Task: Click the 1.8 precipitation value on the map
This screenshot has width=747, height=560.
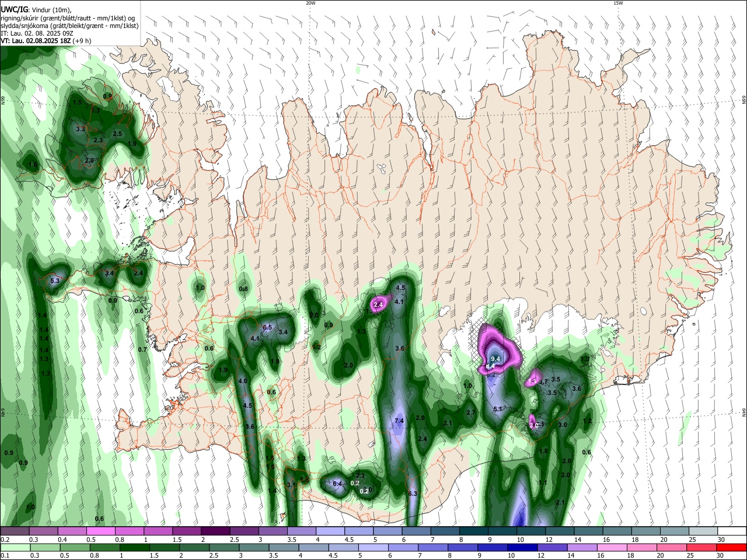Action: click(543, 451)
